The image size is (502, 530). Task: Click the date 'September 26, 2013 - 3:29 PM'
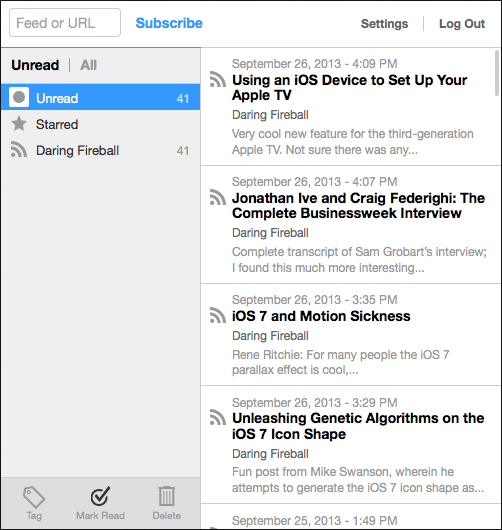click(x=314, y=402)
